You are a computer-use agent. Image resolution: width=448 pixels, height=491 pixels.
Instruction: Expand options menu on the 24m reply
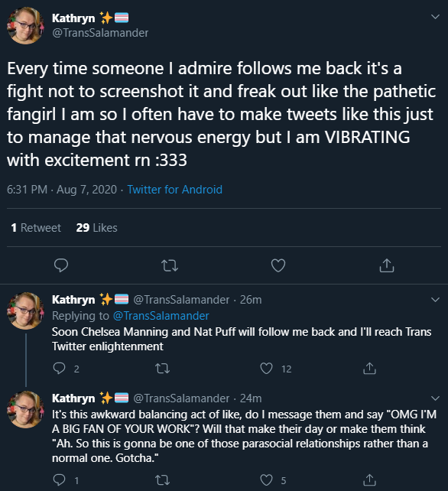click(x=435, y=398)
